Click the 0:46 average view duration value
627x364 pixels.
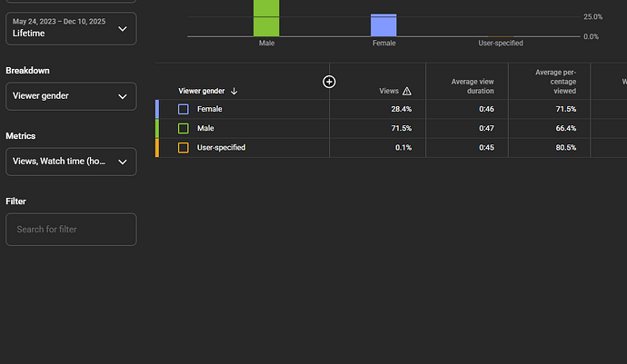pyautogui.click(x=486, y=109)
